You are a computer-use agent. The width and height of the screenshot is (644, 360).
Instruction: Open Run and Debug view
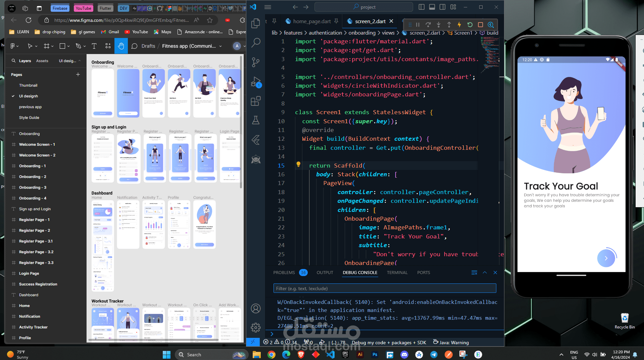click(256, 82)
